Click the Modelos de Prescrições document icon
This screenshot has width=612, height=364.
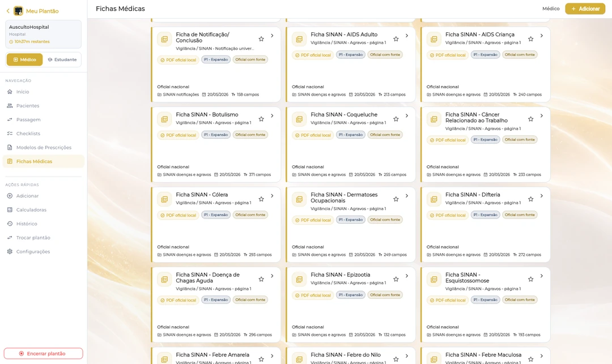10,147
